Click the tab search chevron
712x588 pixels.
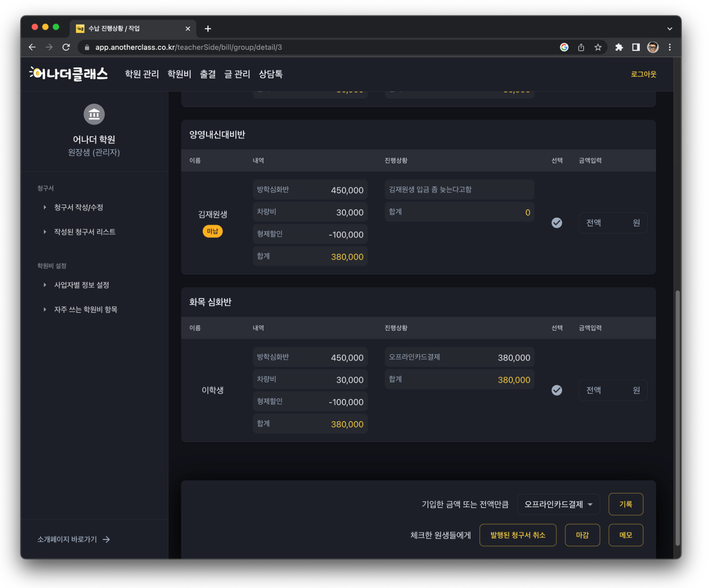670,29
